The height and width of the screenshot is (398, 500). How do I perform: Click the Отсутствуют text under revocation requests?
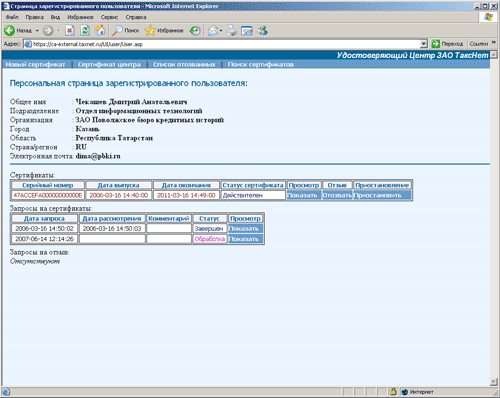(35, 261)
